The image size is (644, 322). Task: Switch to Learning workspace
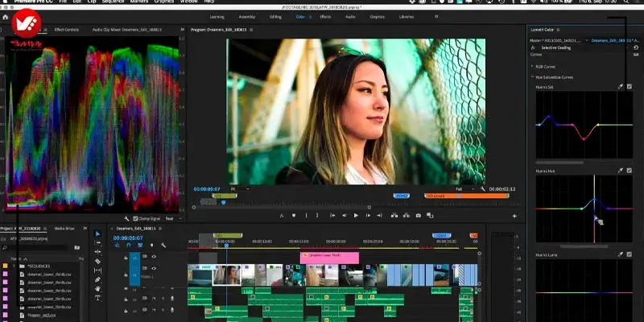(217, 17)
